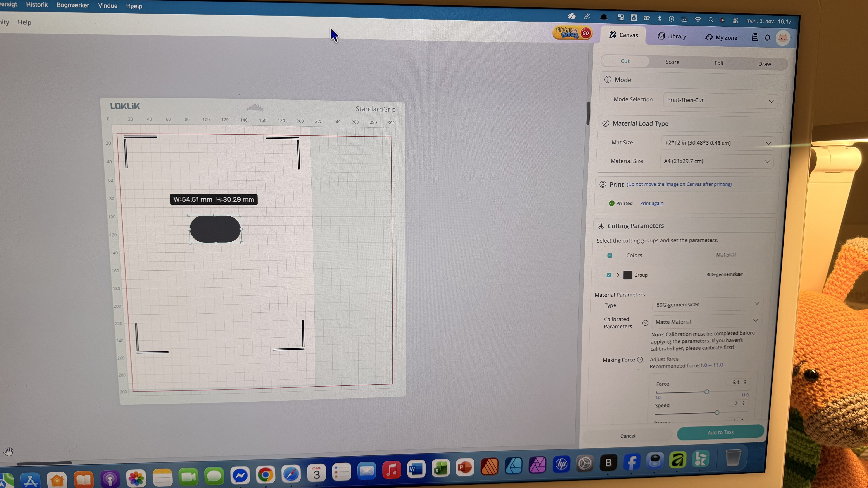Uncheck the Group row checkbox
Screen dimensions: 868x488
pos(609,275)
